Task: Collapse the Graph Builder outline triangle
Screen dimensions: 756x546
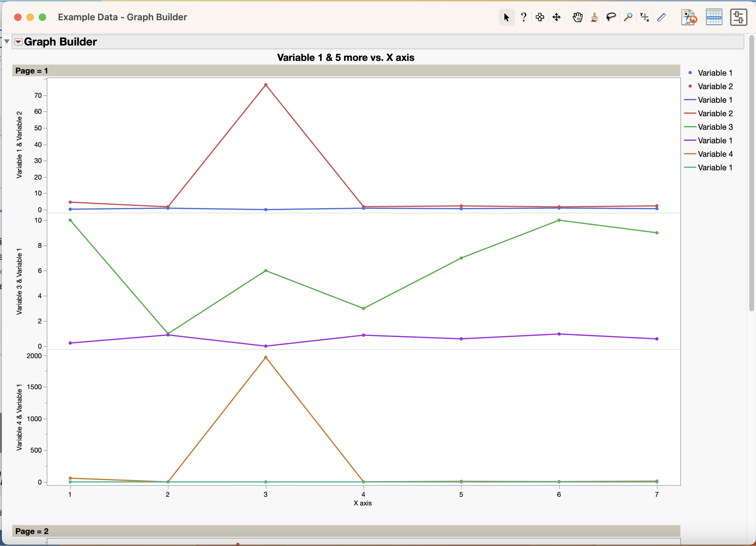Action: tap(7, 42)
